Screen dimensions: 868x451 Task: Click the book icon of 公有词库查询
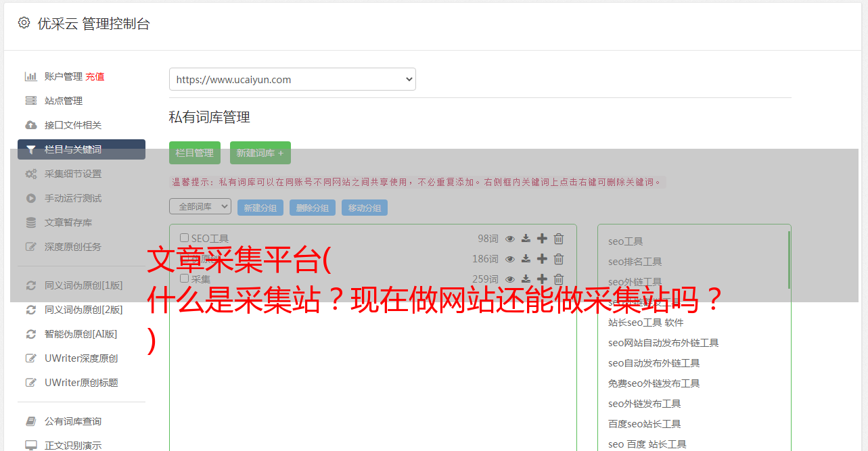point(30,421)
